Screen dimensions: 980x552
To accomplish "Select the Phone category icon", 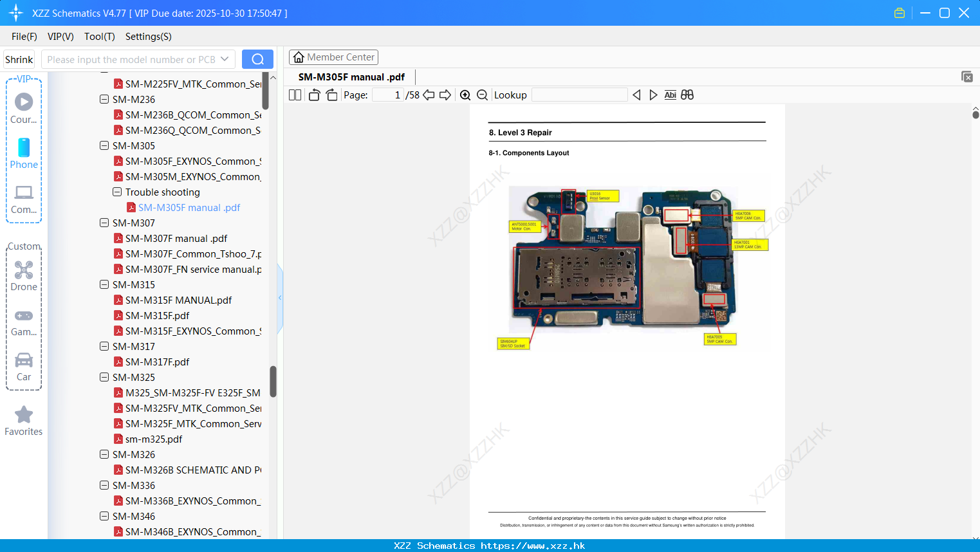I will [x=24, y=154].
